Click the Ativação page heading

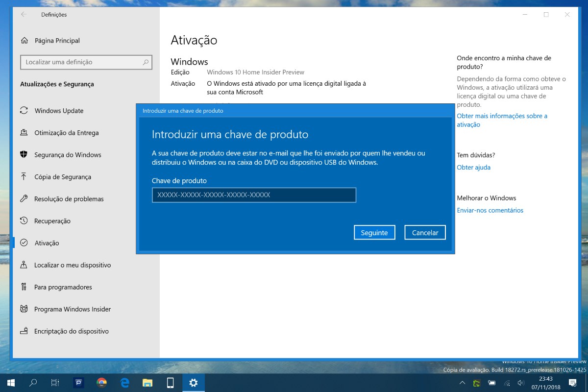pos(194,40)
